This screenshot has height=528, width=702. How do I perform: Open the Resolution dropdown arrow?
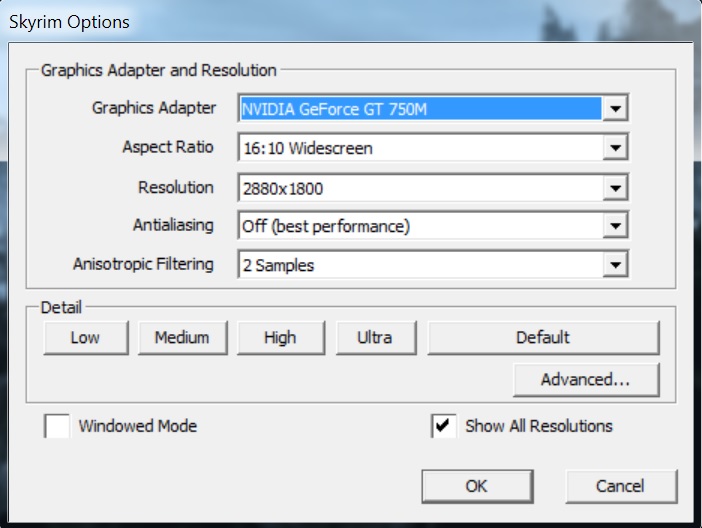coord(615,188)
